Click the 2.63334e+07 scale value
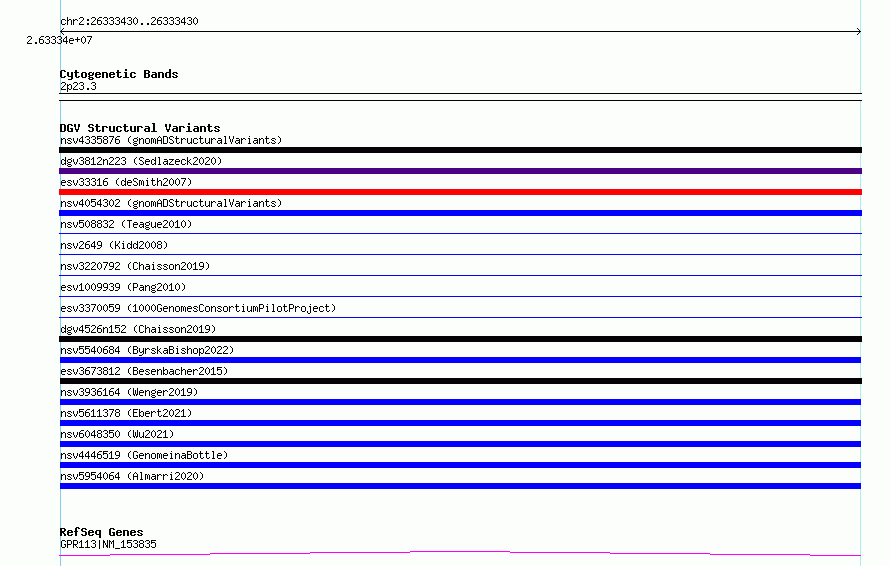890x566 pixels. pos(59,40)
